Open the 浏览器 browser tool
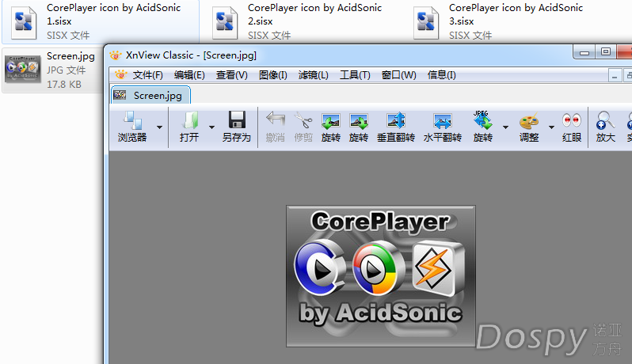Screen dimensions: 632x364 pyautogui.click(x=132, y=127)
